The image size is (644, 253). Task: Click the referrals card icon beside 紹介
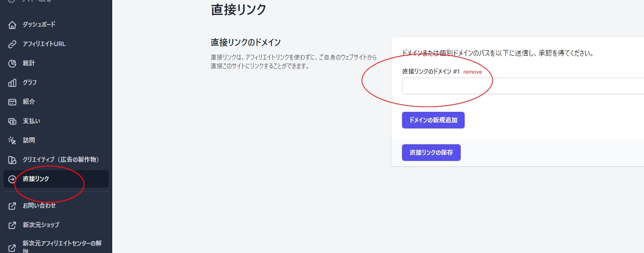pyautogui.click(x=12, y=102)
